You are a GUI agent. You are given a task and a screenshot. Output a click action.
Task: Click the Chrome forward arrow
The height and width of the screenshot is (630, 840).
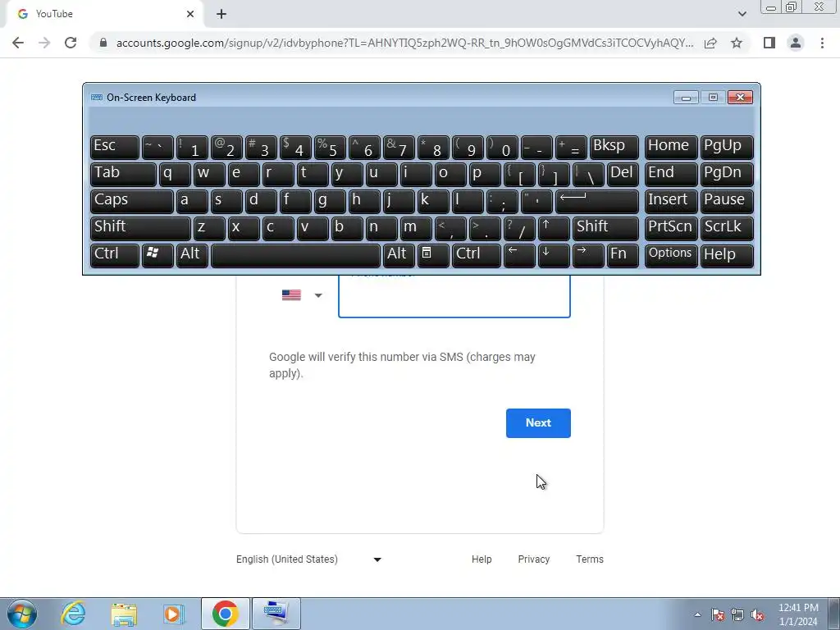[44, 43]
